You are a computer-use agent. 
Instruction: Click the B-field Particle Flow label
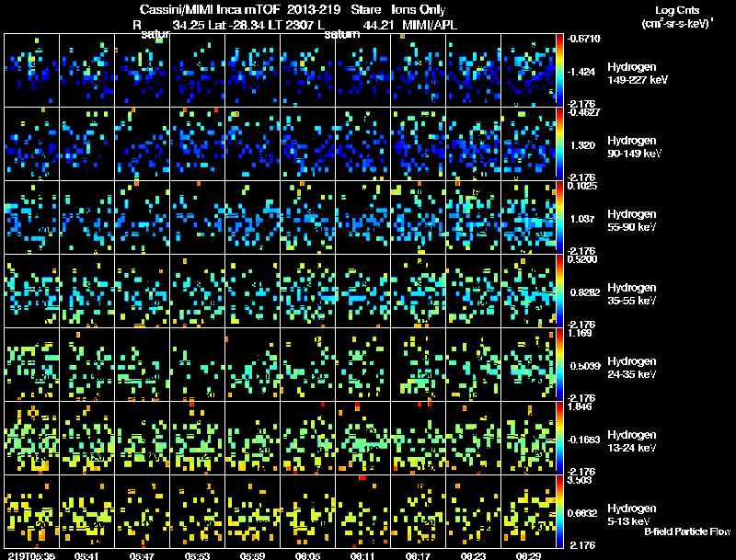pyautogui.click(x=687, y=531)
